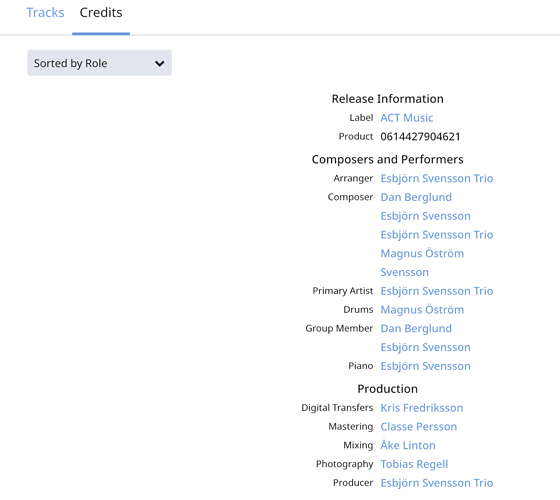Click Dan Berglund in Composer credits

pos(416,197)
